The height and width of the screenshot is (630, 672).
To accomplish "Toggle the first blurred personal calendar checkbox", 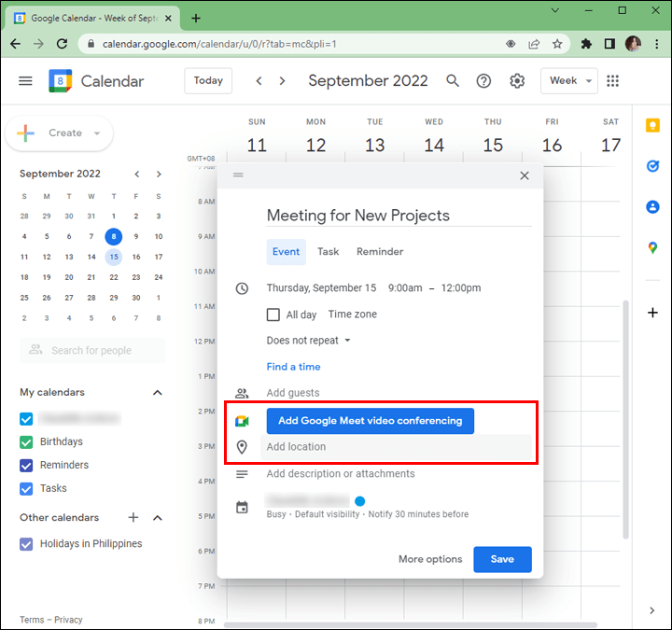I will pos(26,419).
